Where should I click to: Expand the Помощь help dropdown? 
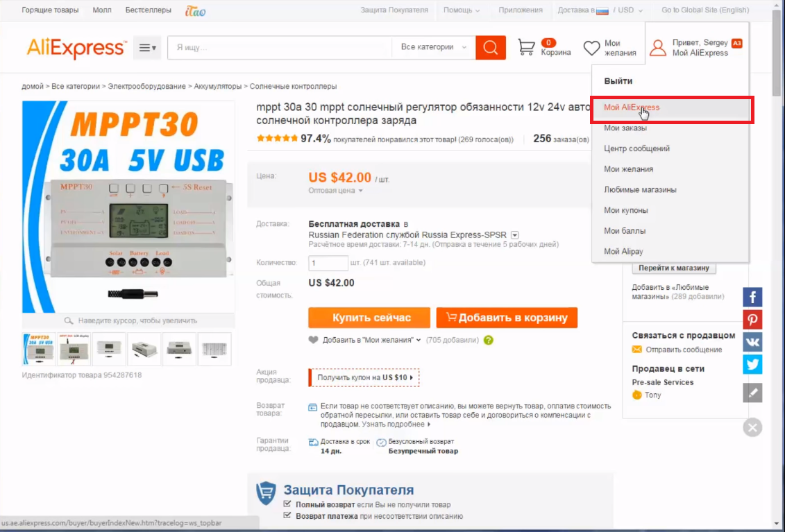462,10
